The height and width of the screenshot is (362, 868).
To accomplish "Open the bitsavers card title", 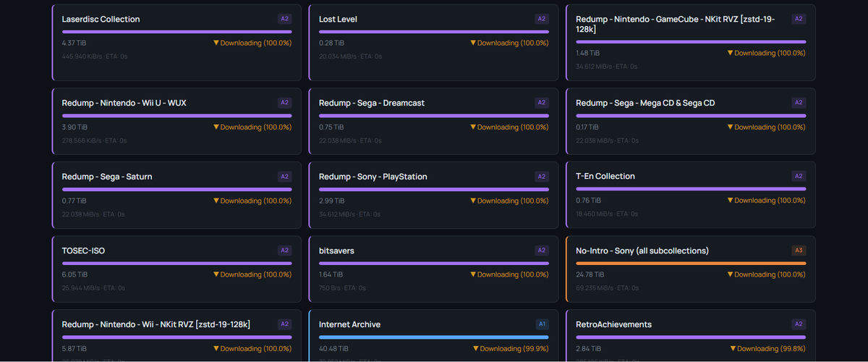I will (336, 251).
